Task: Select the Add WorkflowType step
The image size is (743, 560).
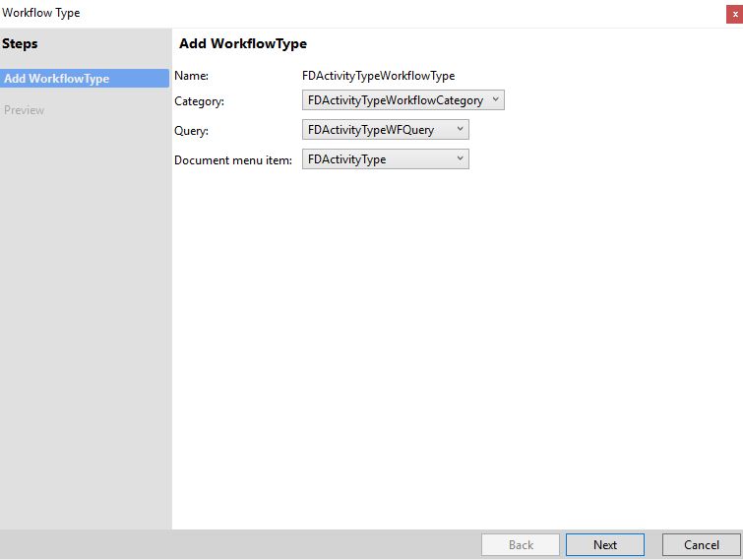Action: [x=85, y=78]
